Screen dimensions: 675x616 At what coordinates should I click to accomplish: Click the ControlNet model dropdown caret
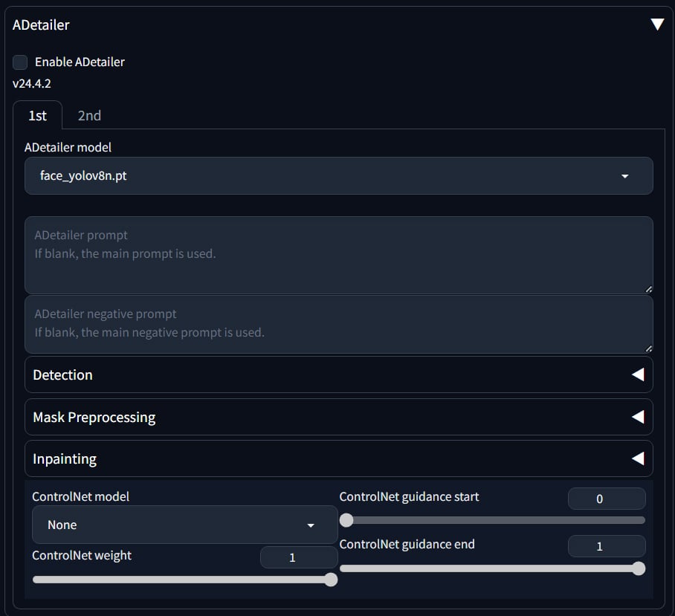(x=311, y=525)
